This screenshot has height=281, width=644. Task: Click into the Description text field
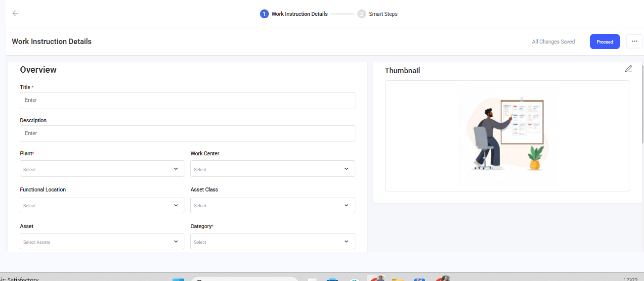click(187, 133)
